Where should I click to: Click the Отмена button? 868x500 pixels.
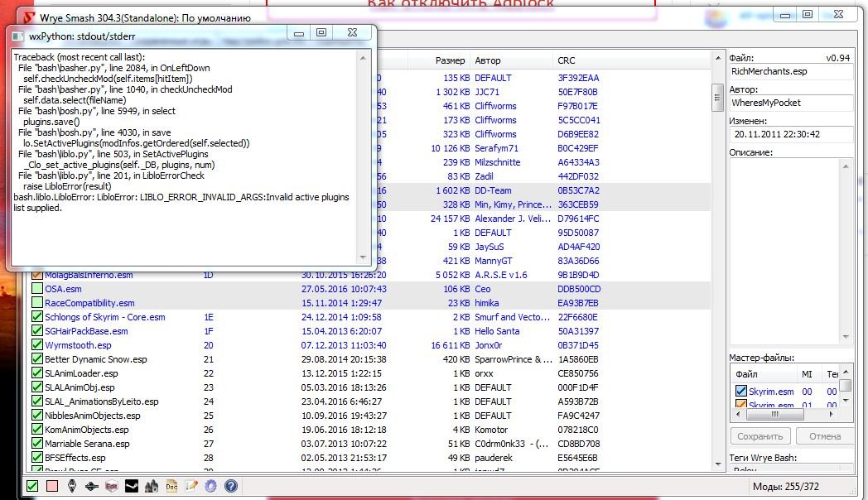point(824,436)
